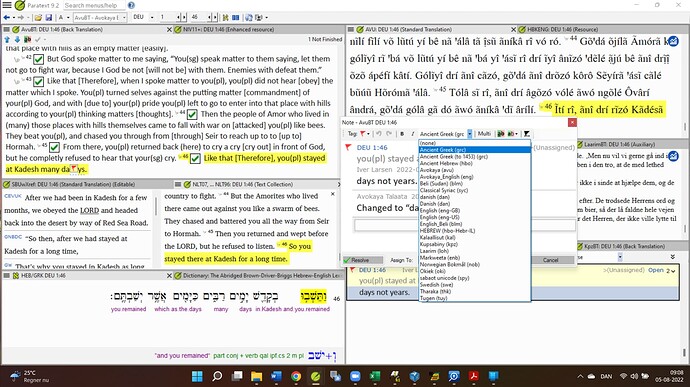Click the blue comment icon in HBKENG pane

673,42
